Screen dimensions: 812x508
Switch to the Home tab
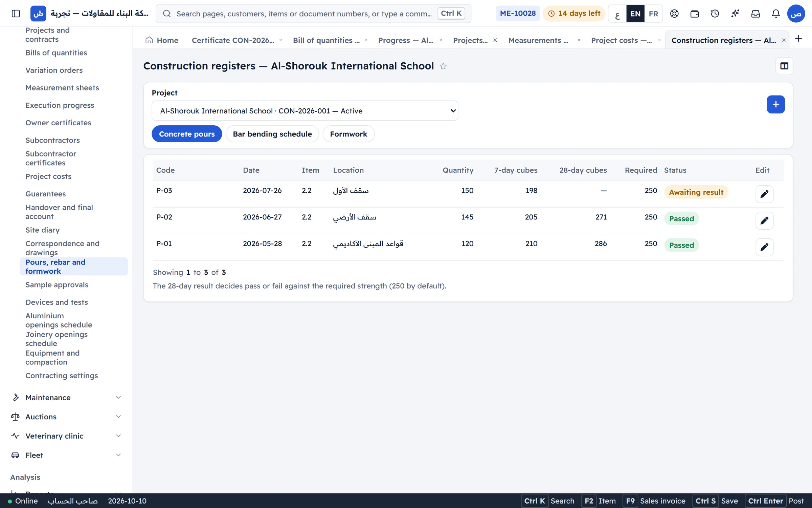[162, 40]
